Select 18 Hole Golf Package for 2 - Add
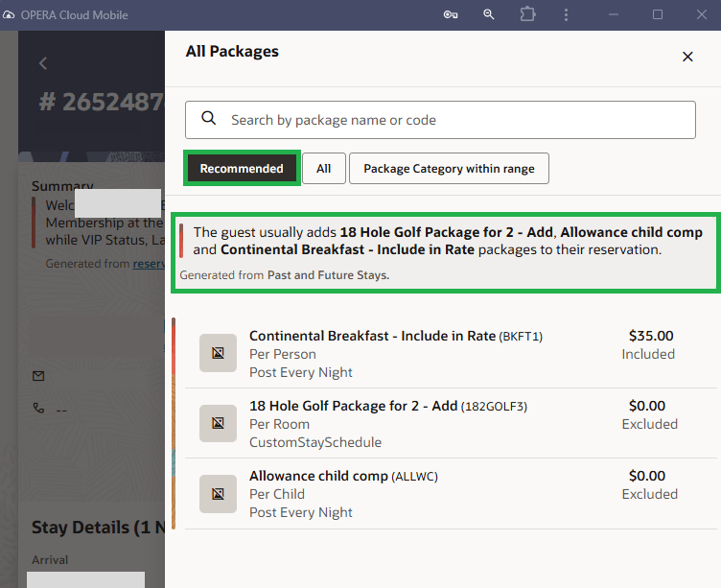Image resolution: width=721 pixels, height=588 pixels. 451,423
